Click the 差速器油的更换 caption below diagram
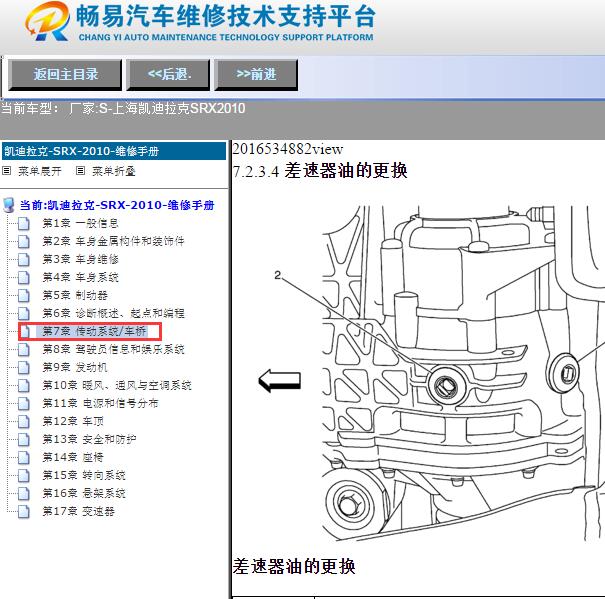The image size is (605, 599). coord(294,566)
